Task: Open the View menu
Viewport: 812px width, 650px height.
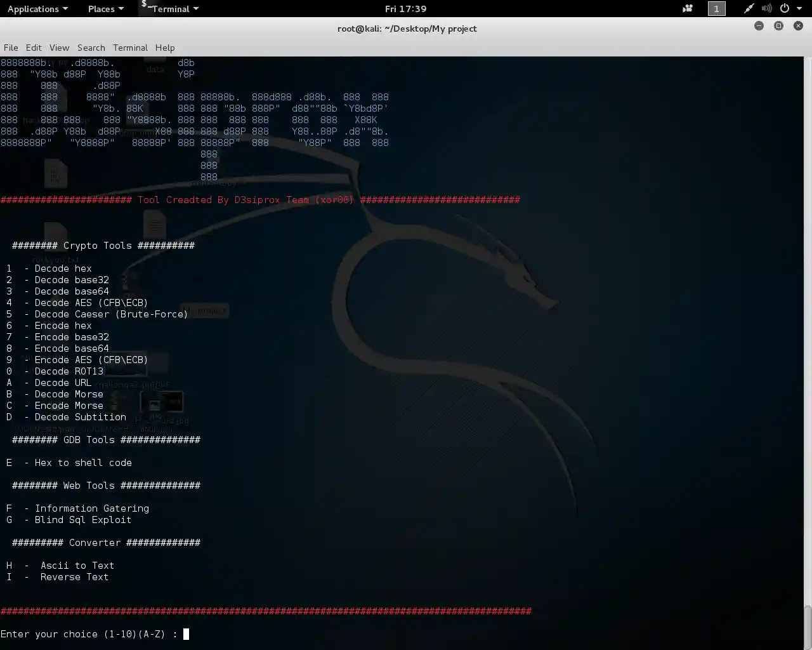Action: click(59, 48)
